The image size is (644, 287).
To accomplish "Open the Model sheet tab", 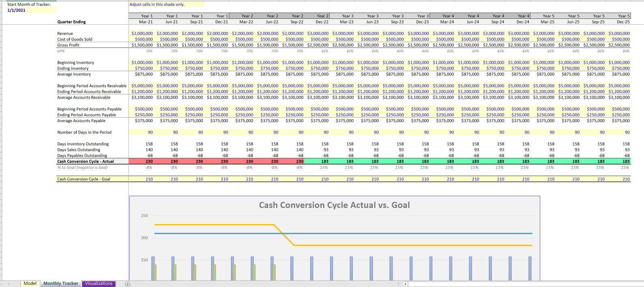I will [x=30, y=284].
